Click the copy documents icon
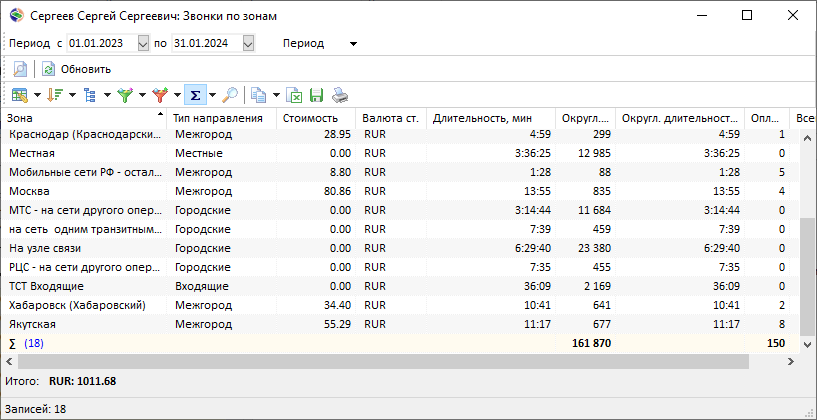817x420 pixels. (258, 95)
